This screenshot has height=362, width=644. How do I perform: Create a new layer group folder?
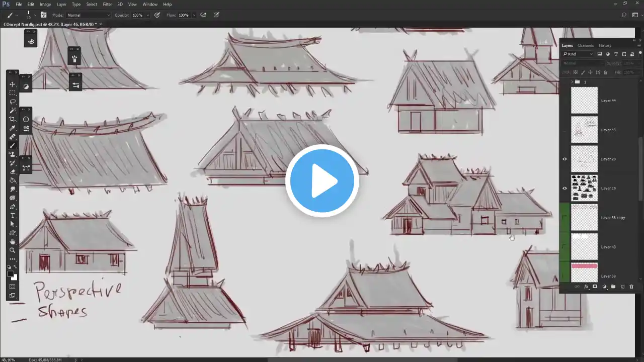[x=613, y=287]
